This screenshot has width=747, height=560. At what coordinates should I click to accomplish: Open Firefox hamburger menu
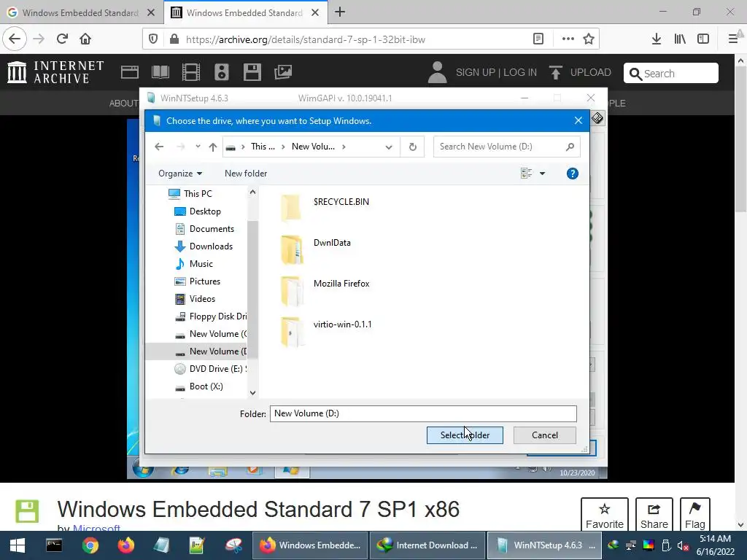pos(732,39)
